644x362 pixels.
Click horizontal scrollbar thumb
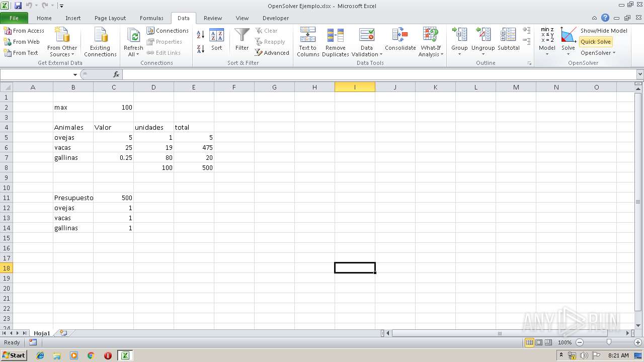click(500, 333)
